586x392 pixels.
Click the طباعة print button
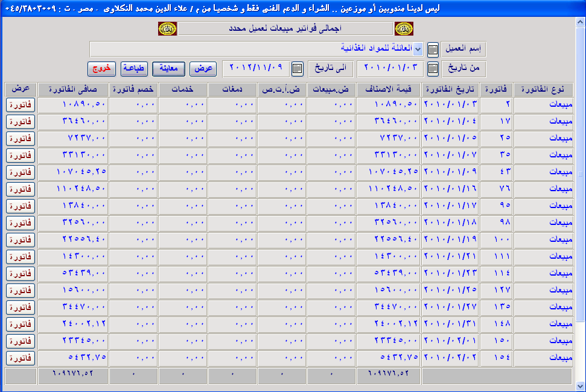tap(134, 69)
